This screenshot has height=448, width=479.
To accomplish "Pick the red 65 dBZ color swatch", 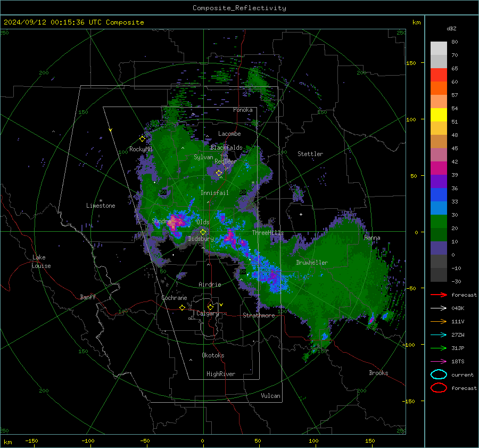I will click(439, 75).
